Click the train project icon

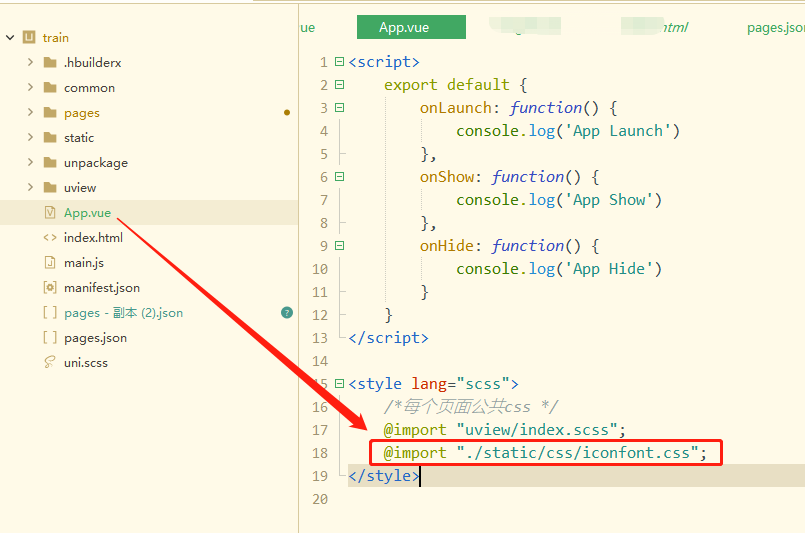pyautogui.click(x=29, y=37)
